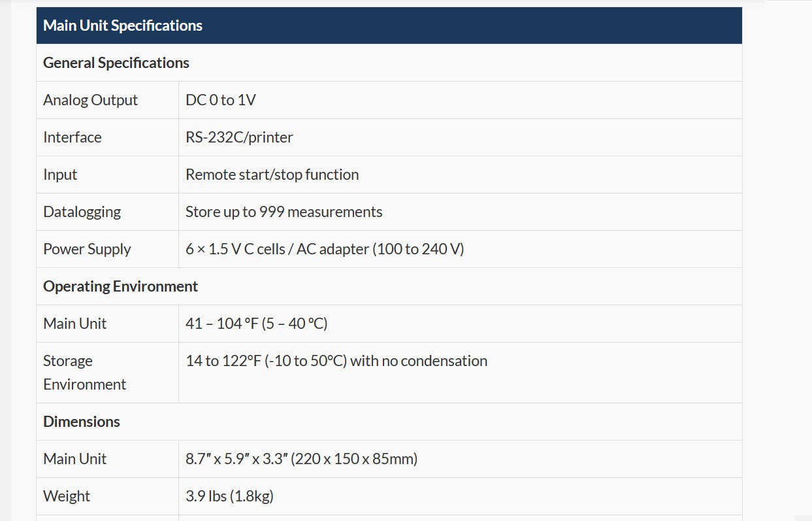The width and height of the screenshot is (812, 521).
Task: Select the General Specifications section heading
Action: tap(116, 63)
